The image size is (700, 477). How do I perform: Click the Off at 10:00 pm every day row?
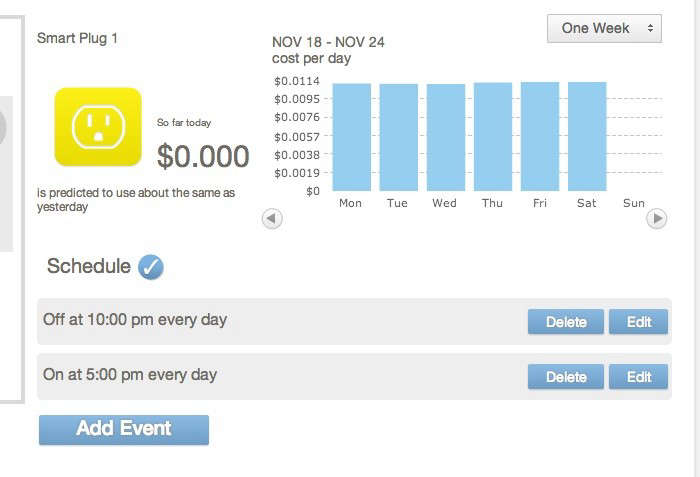(x=354, y=321)
